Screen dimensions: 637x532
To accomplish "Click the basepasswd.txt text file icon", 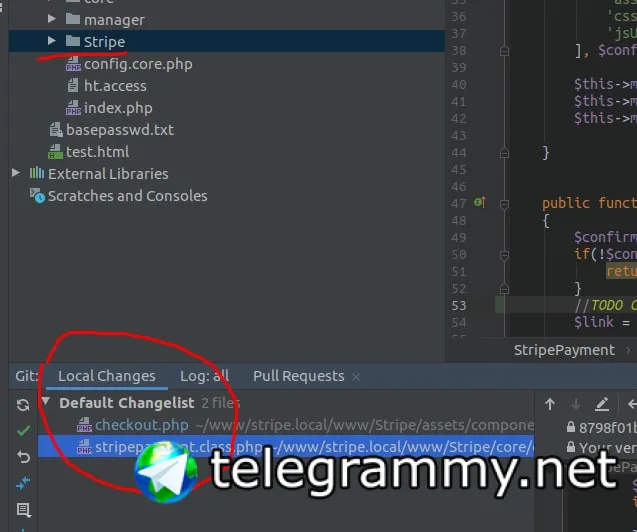I will coord(56,130).
